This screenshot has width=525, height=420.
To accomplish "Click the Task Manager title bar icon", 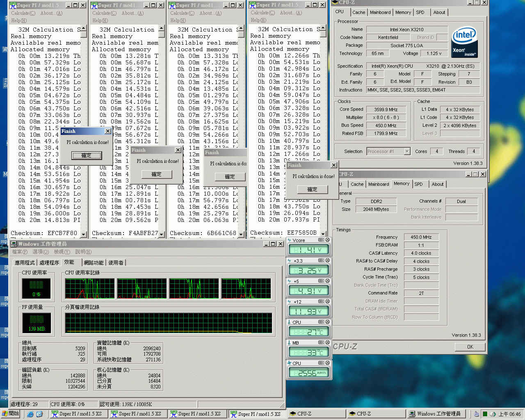I will [14, 244].
